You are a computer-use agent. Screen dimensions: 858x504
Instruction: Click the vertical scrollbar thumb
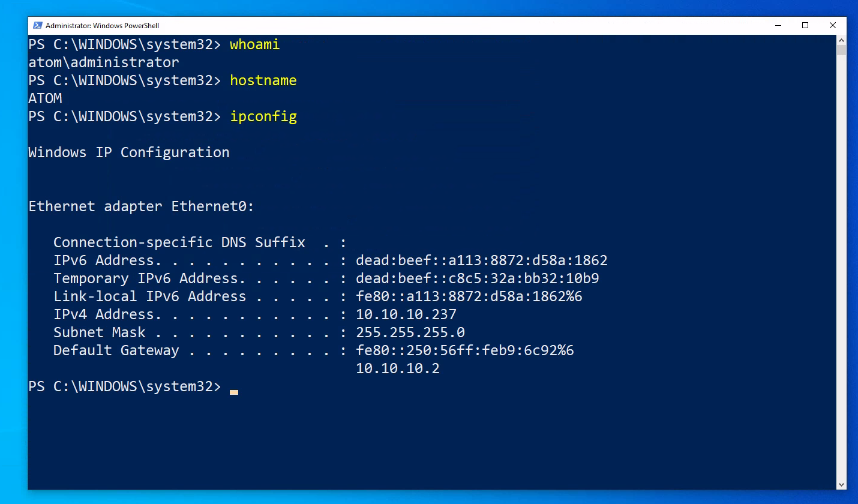pos(841,50)
